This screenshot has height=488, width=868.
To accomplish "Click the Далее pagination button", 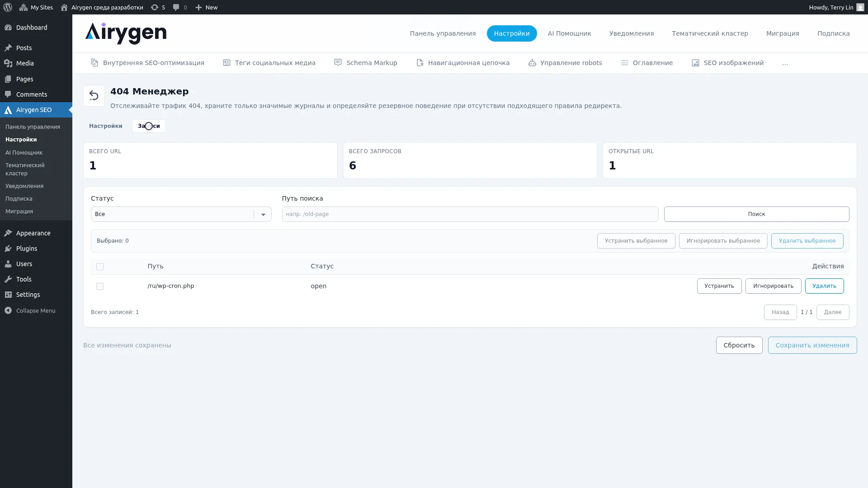I will [x=832, y=312].
